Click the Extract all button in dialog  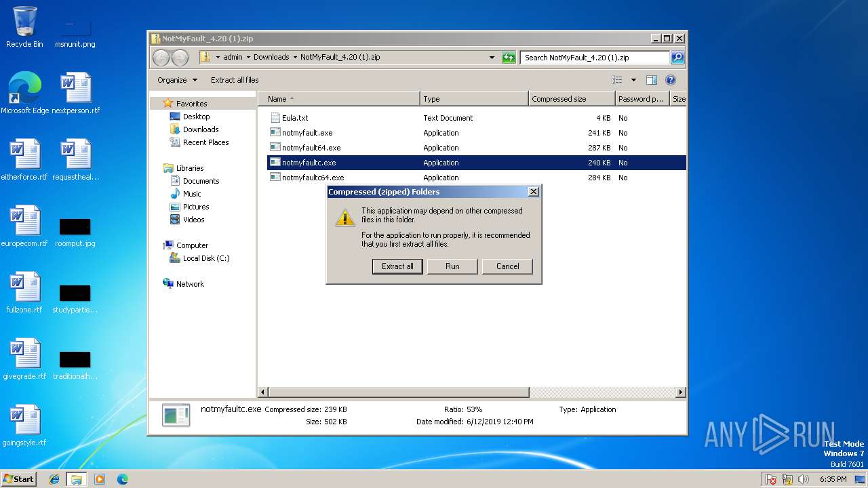[x=397, y=266]
